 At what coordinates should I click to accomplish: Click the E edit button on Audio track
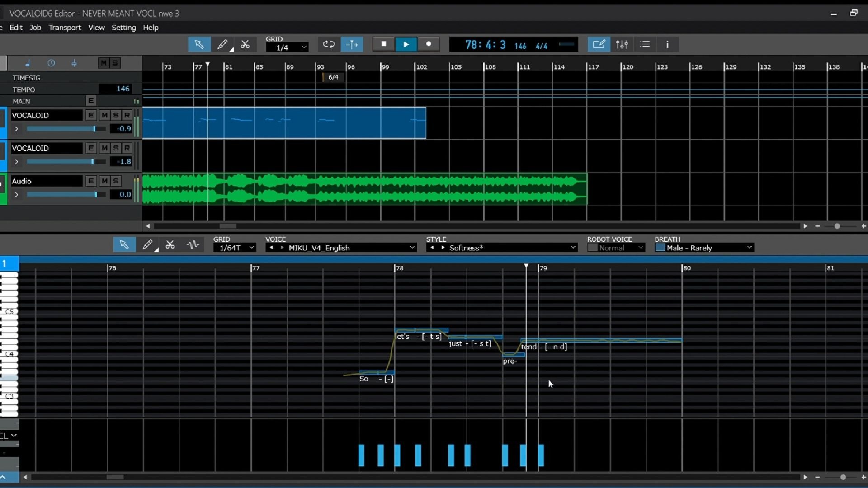pyautogui.click(x=91, y=181)
